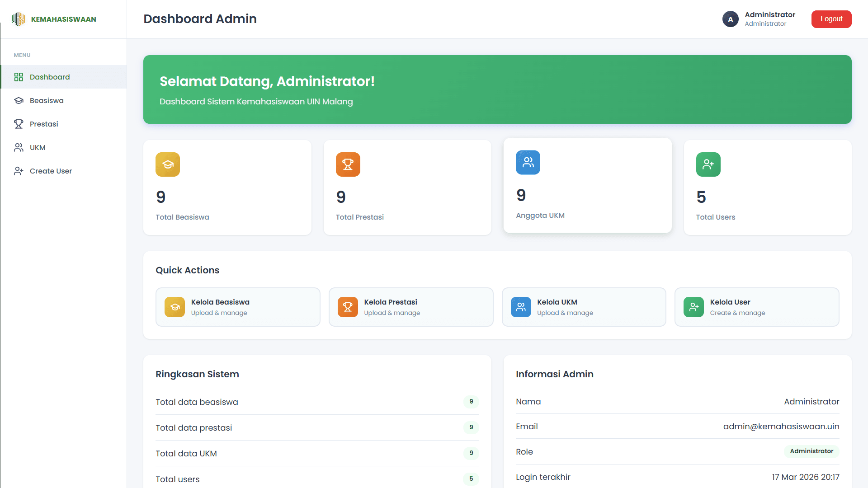Image resolution: width=868 pixels, height=488 pixels.
Task: Click the Total users count badge showing 5
Action: (x=471, y=479)
